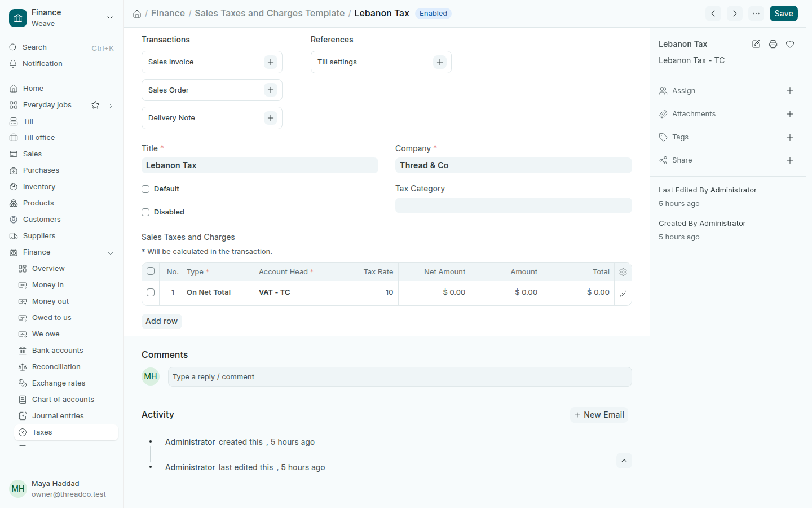Go to previous document arrow

coord(713,14)
